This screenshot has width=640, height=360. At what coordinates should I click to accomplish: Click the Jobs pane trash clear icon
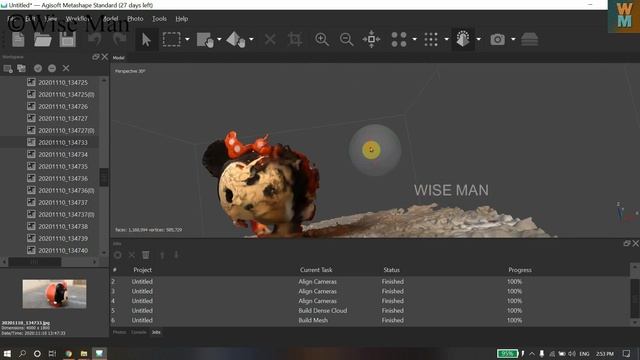tap(146, 255)
